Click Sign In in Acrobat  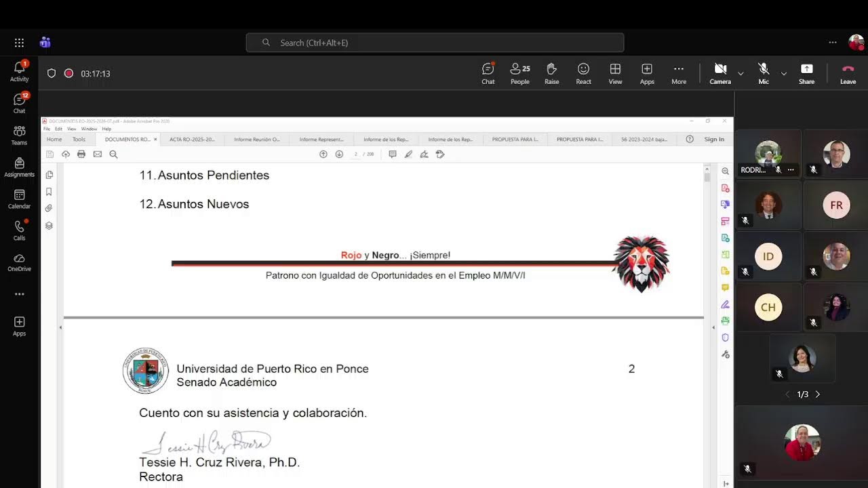pyautogui.click(x=714, y=140)
